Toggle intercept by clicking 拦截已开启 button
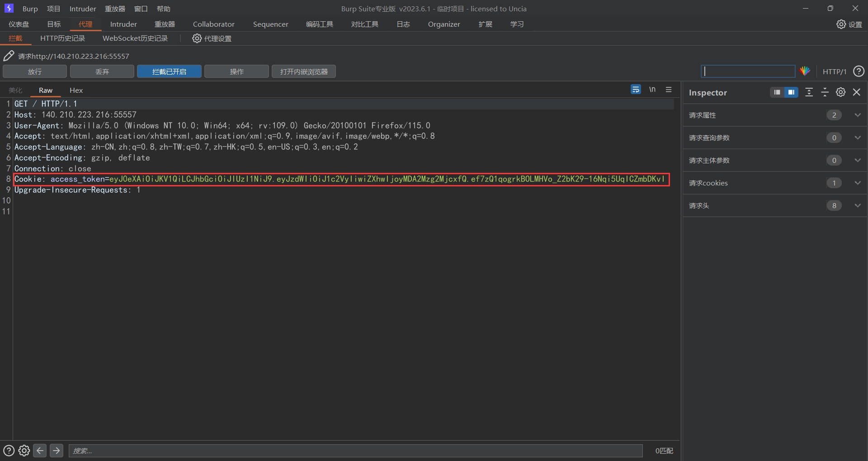 pyautogui.click(x=169, y=71)
